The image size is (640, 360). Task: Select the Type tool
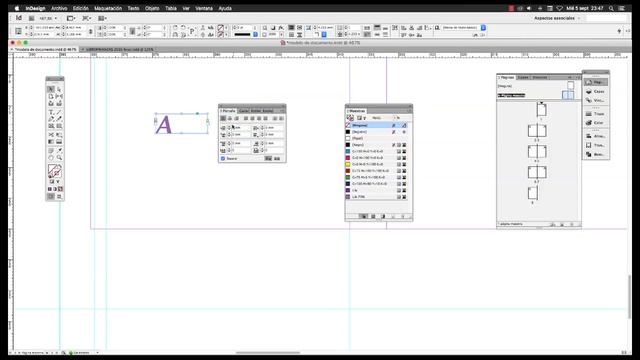[51, 112]
